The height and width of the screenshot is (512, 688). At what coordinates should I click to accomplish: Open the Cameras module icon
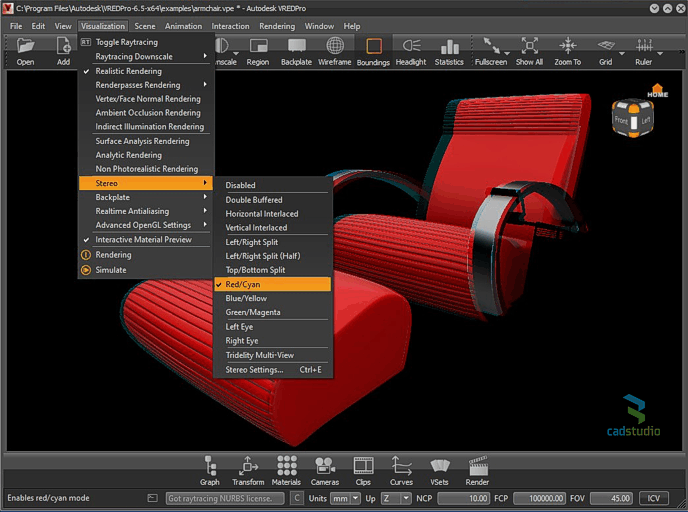click(325, 470)
